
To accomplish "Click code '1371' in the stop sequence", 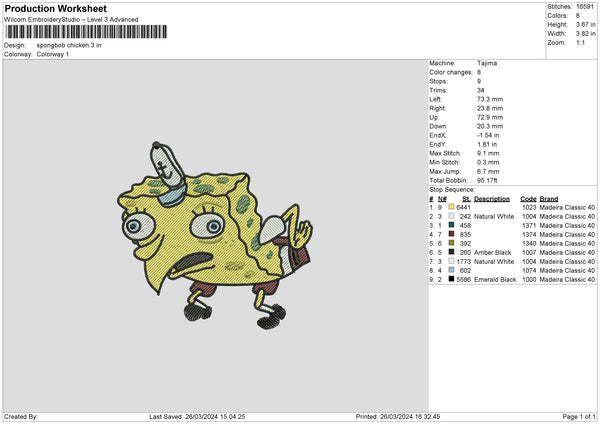I will point(529,225).
